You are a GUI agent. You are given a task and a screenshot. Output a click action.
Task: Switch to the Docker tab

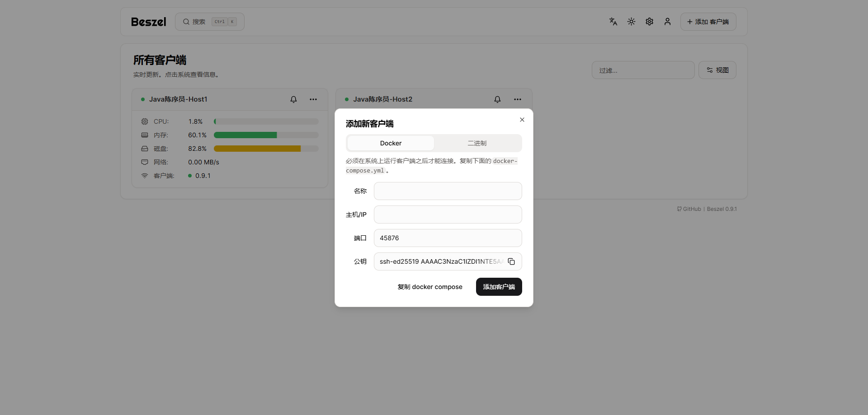coord(391,143)
